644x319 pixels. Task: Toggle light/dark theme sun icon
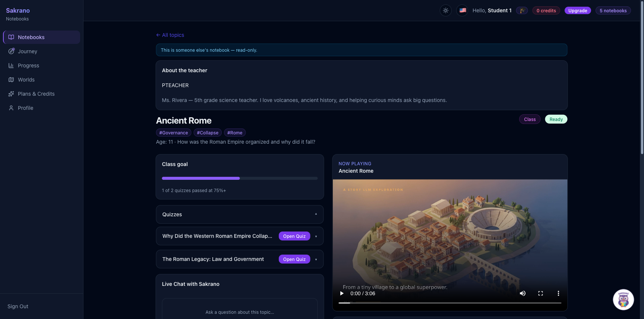point(446,10)
